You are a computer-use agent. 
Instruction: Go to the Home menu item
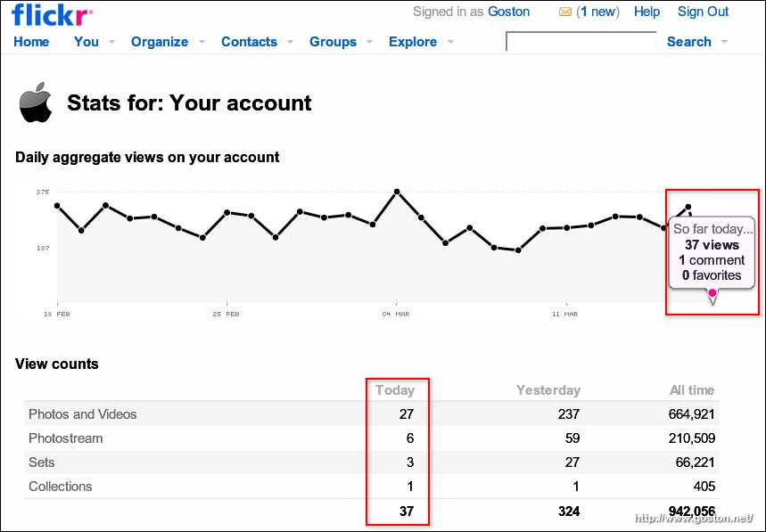[x=31, y=42]
